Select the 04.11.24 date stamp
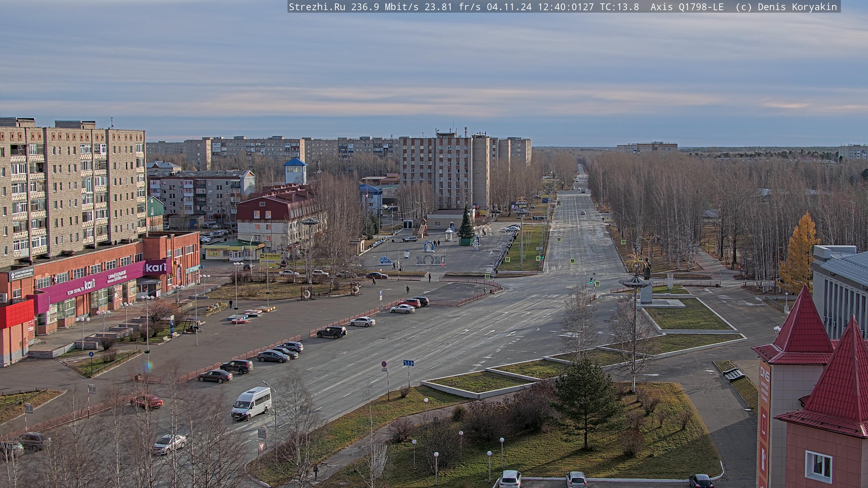868x488 pixels. click(x=509, y=7)
